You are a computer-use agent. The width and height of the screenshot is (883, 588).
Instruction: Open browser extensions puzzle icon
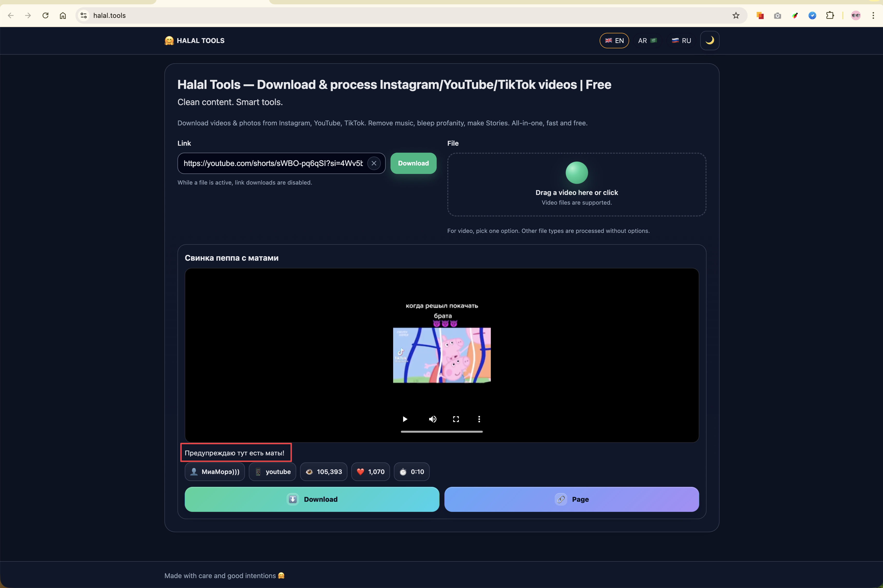click(830, 15)
